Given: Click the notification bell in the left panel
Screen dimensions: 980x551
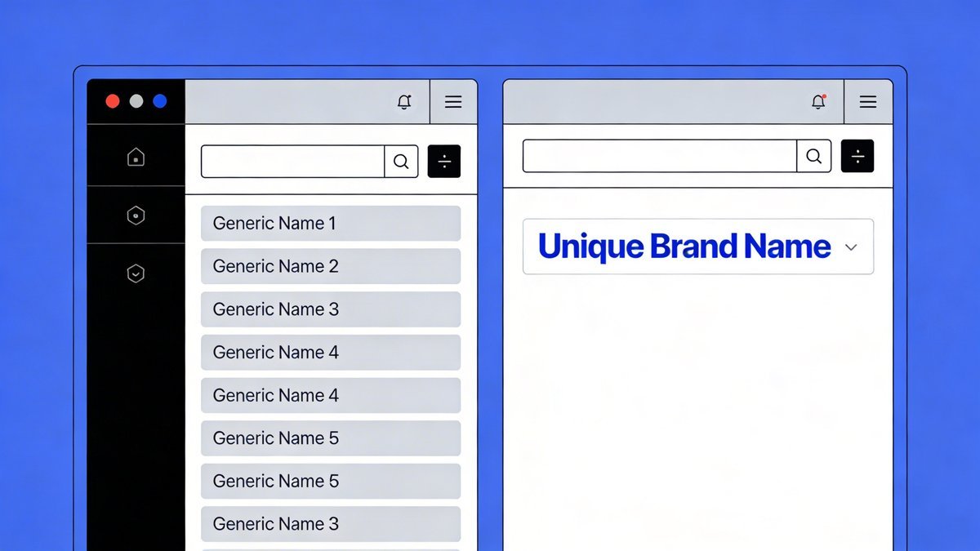Looking at the screenshot, I should click(403, 101).
